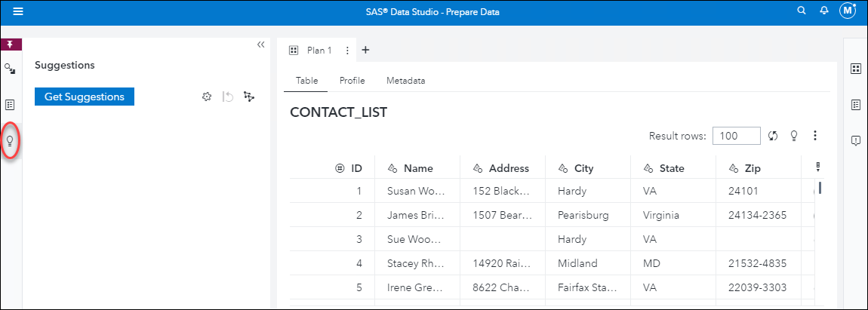This screenshot has width=868, height=310.
Task: Open the notifications bell
Action: point(824,11)
